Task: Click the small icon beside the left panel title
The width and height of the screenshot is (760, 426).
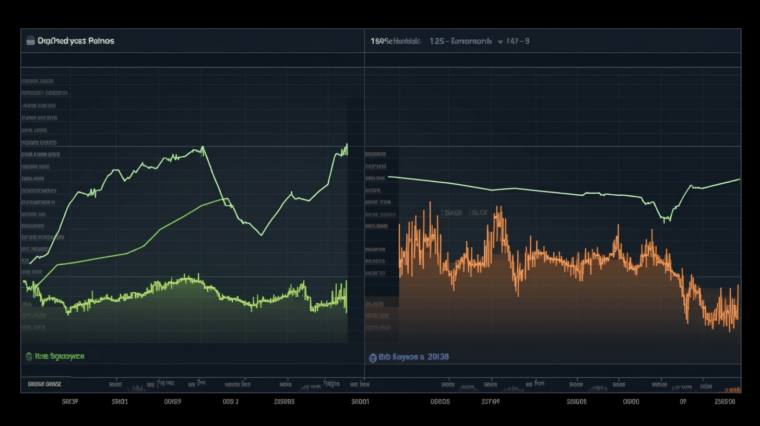Action: coord(28,41)
